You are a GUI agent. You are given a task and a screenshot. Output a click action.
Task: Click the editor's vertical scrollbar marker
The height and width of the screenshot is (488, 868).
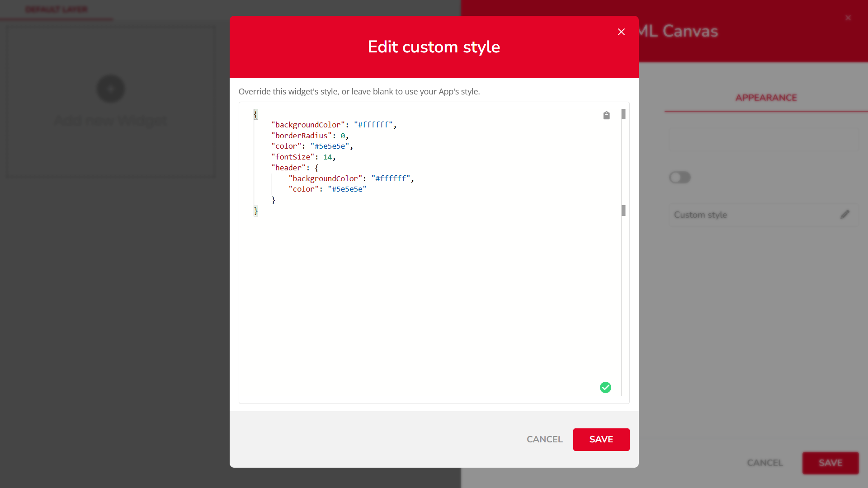(623, 114)
